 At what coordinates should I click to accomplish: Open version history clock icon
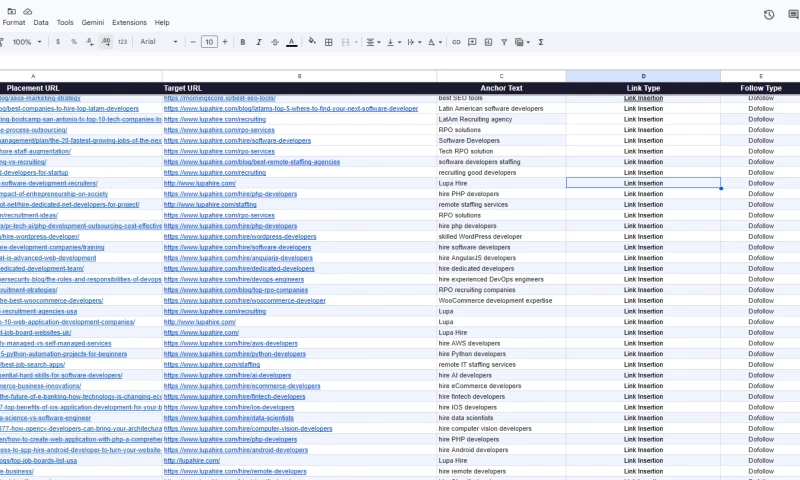[x=769, y=15]
